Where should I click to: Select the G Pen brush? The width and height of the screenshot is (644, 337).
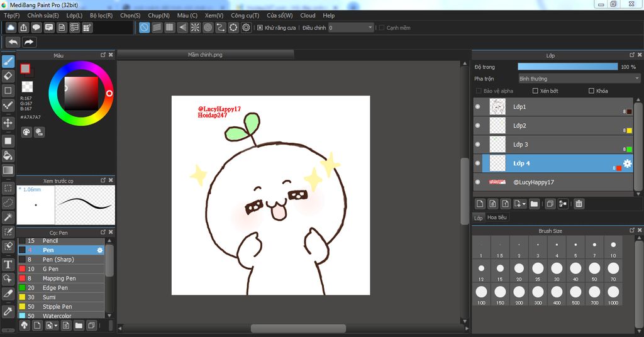(61, 269)
